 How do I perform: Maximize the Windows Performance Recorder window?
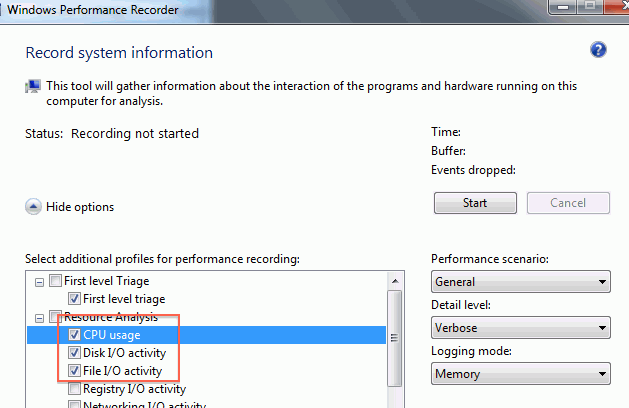(x=590, y=7)
